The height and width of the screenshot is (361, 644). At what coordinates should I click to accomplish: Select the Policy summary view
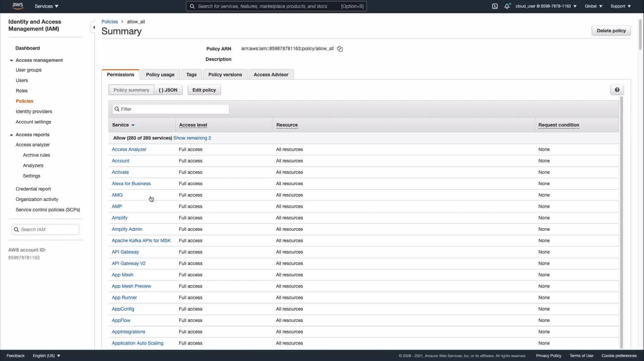(x=131, y=90)
